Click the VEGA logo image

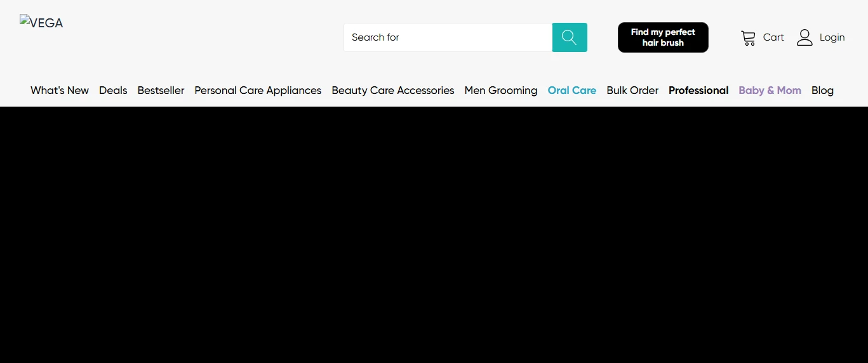(41, 23)
